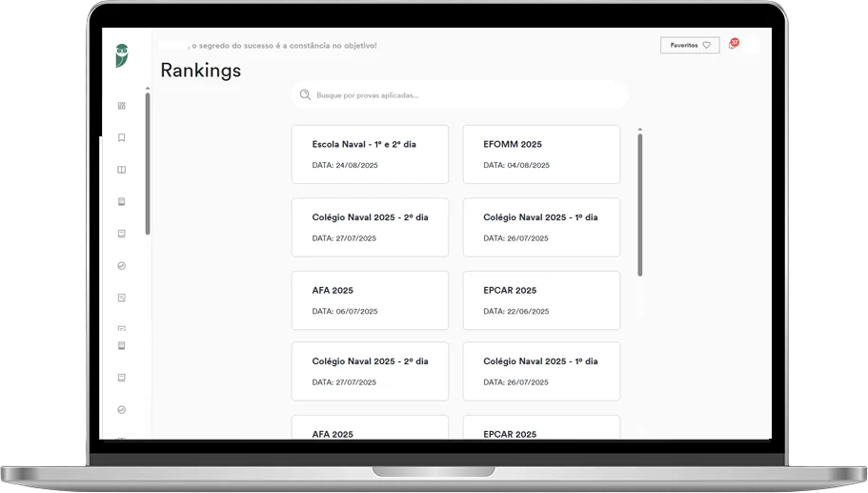
Task: Open the EFOMM 2025 ranking card
Action: tap(540, 154)
